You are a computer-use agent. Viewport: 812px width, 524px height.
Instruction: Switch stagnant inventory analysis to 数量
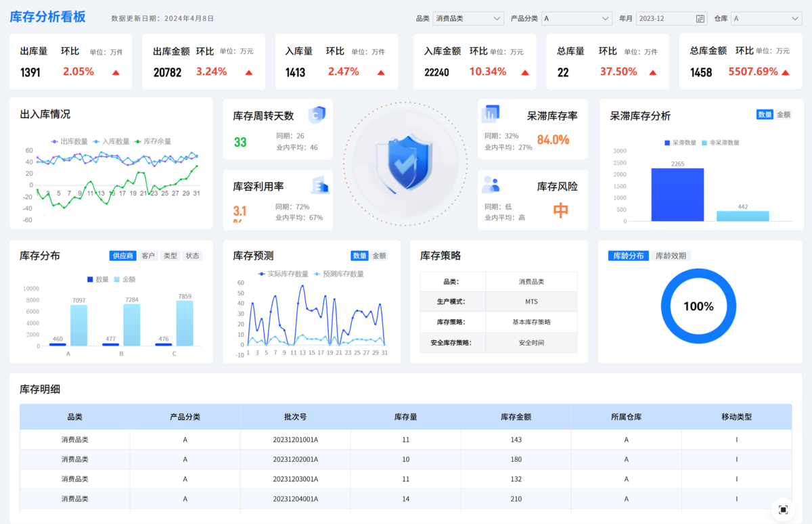765,115
